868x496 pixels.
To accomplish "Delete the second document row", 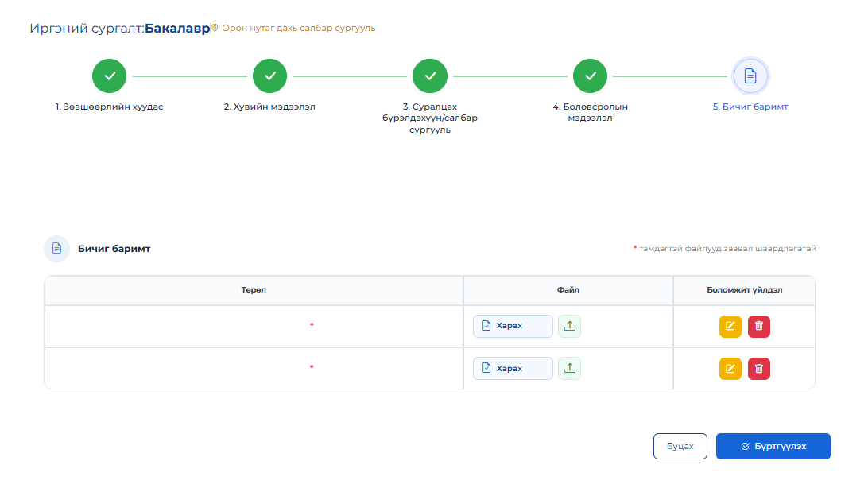I will click(759, 369).
